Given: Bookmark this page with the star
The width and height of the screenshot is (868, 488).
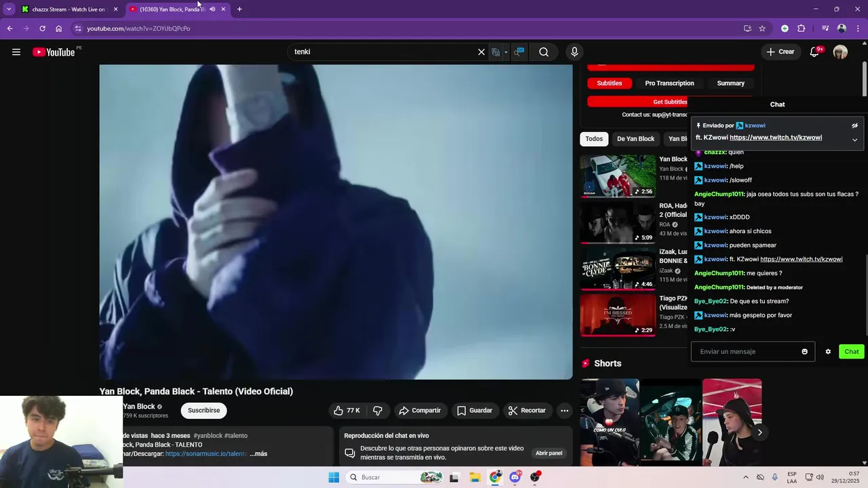Looking at the screenshot, I should point(762,28).
